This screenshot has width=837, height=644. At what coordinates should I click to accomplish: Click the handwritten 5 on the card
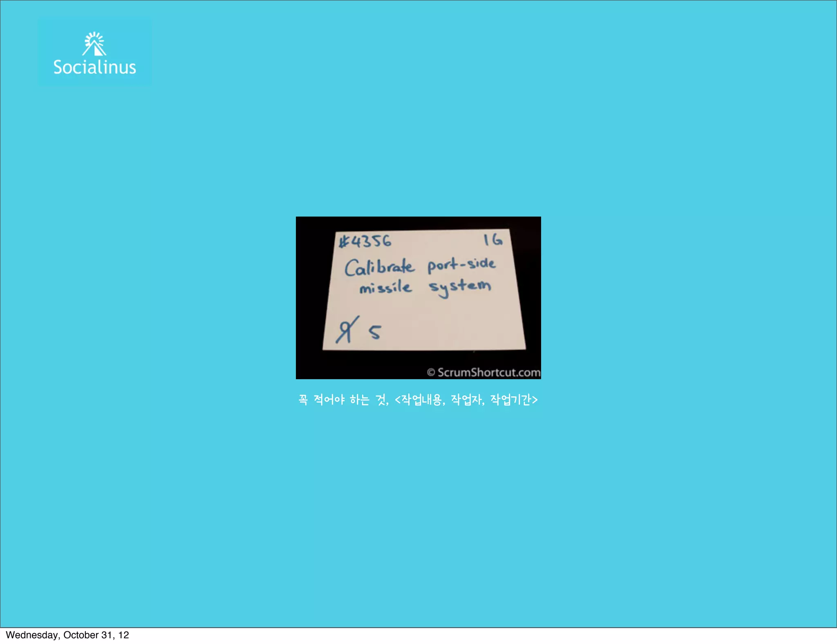pyautogui.click(x=375, y=332)
